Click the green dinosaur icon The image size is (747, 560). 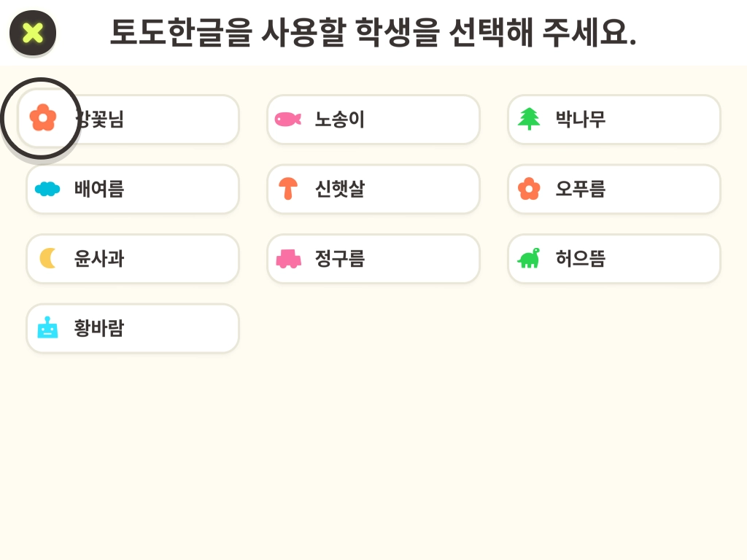click(529, 258)
